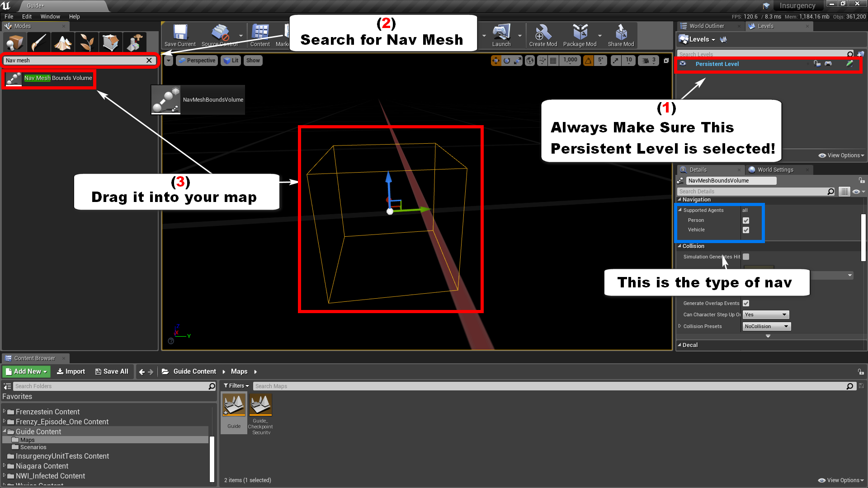
Task: Maximize or restore the viewport
Action: (666, 61)
